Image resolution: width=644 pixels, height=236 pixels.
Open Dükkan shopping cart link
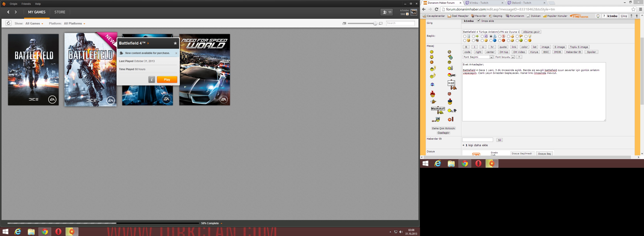pos(534,16)
